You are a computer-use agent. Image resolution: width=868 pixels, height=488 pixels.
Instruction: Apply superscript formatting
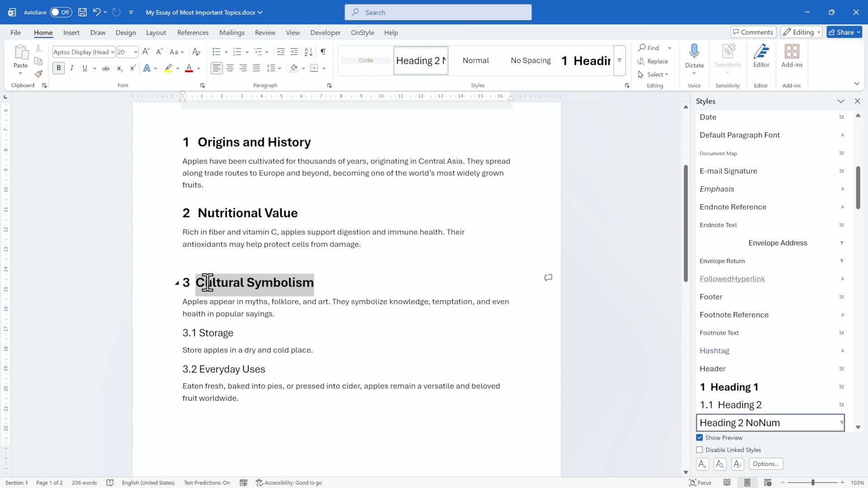click(x=133, y=68)
